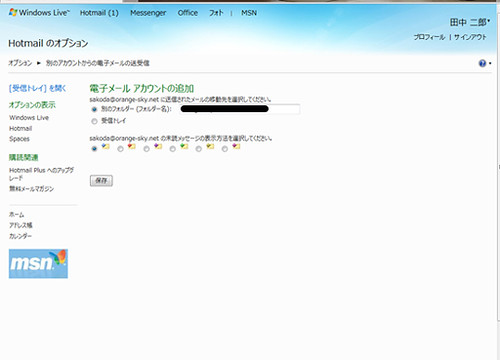This screenshot has width=500, height=360.
Task: Expand the dropdown arrow beside help icon
Action: pos(490,63)
